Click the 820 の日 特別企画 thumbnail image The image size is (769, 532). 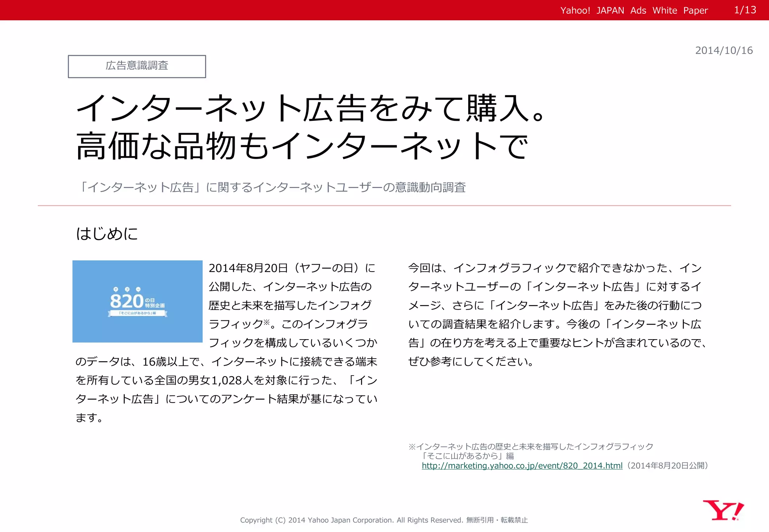(137, 301)
